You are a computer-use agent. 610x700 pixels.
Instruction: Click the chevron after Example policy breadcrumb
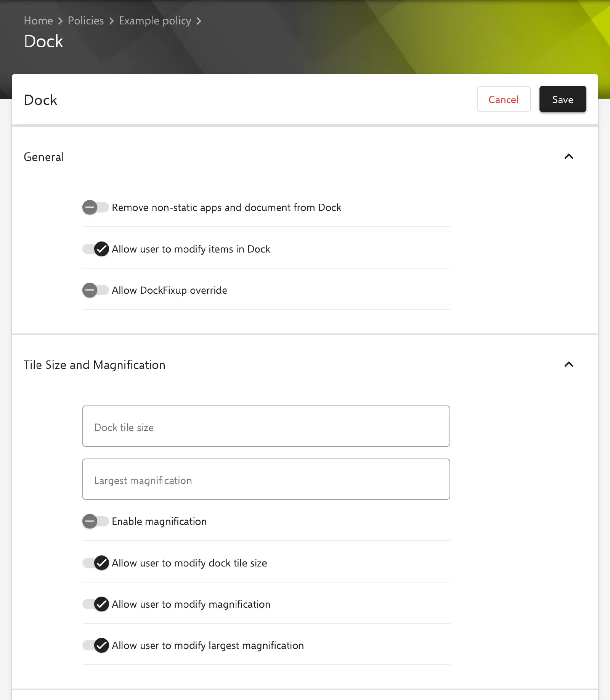click(x=199, y=21)
